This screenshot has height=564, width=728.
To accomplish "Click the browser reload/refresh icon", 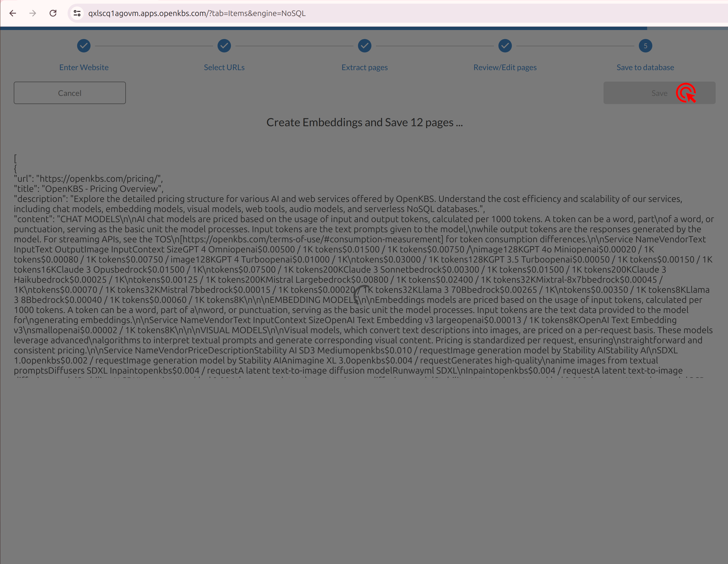I will pos(54,13).
